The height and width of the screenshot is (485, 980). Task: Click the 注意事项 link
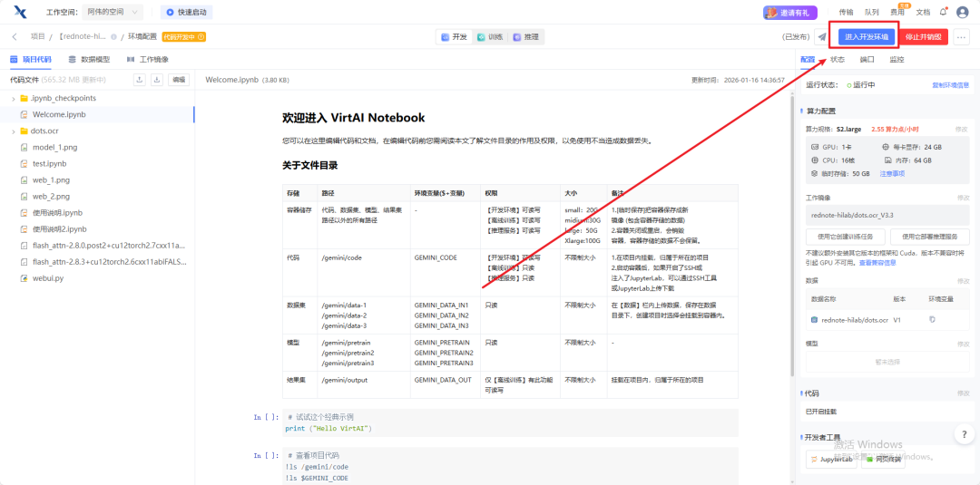pos(892,173)
